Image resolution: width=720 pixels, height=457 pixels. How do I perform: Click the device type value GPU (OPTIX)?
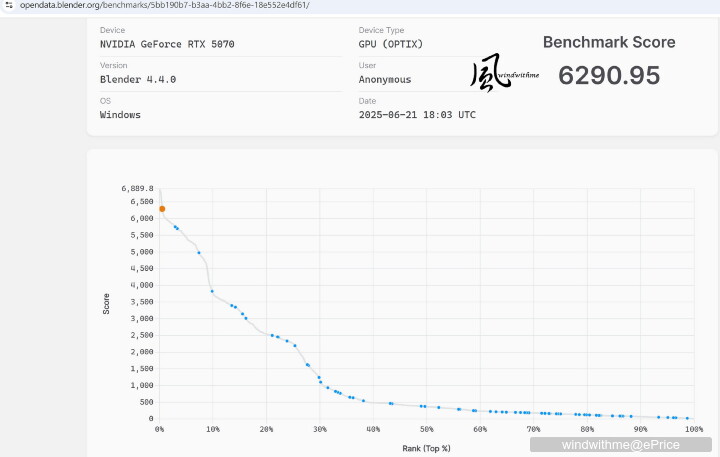click(x=391, y=44)
